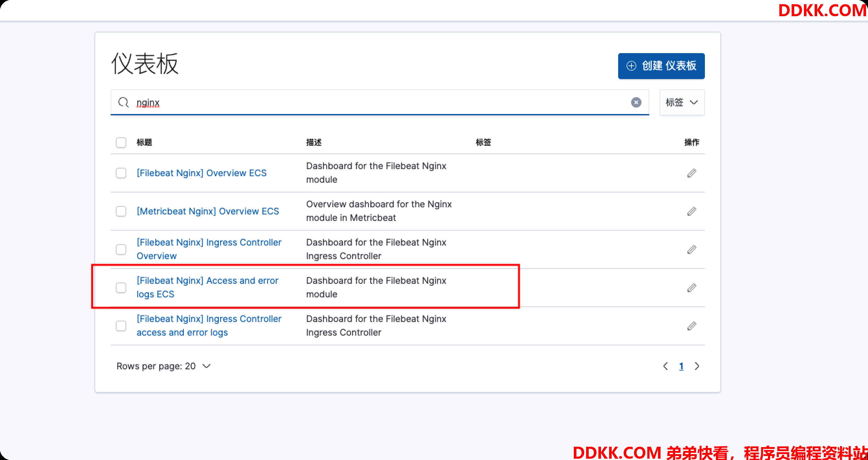
Task: Edit the Filebeat Nginx Overview ECS dashboard
Action: (691, 173)
